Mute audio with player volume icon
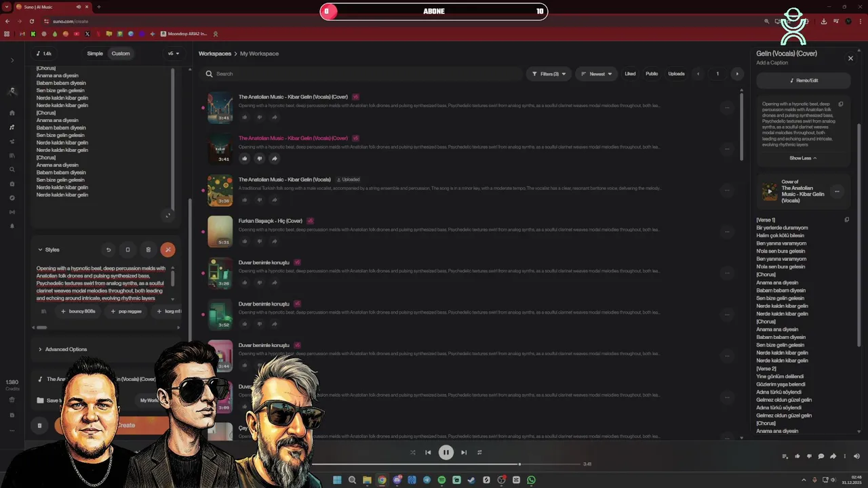Image resolution: width=868 pixels, height=488 pixels. pos(856,456)
